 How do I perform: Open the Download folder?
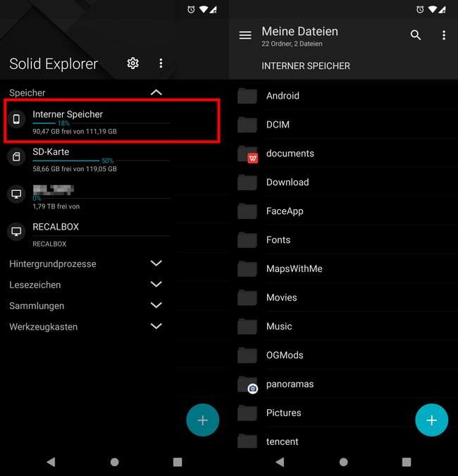[347, 182]
